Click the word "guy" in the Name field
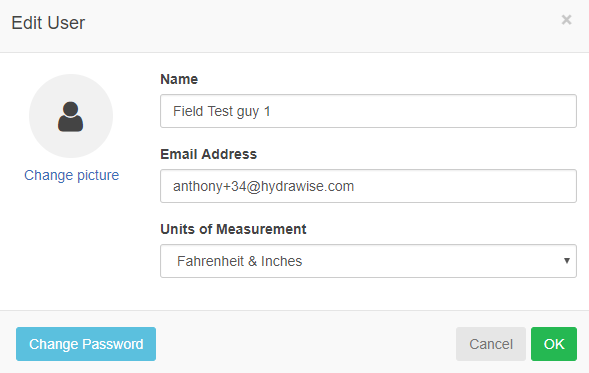Viewport: 589px width, 373px height. [x=248, y=112]
